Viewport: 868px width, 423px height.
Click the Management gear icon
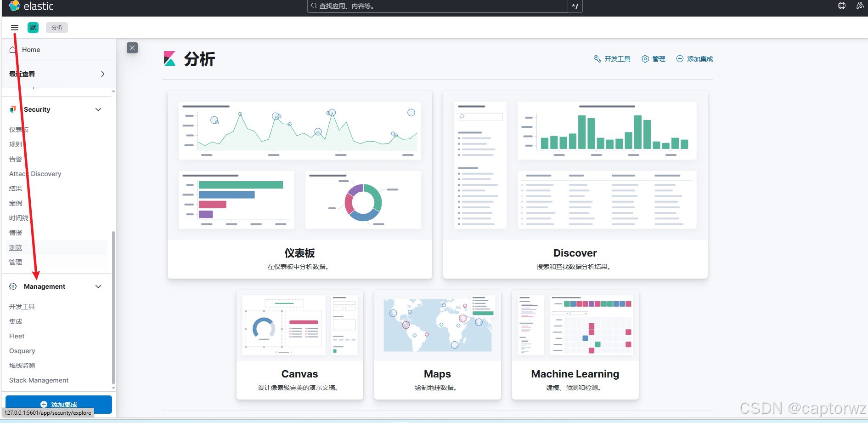point(13,286)
